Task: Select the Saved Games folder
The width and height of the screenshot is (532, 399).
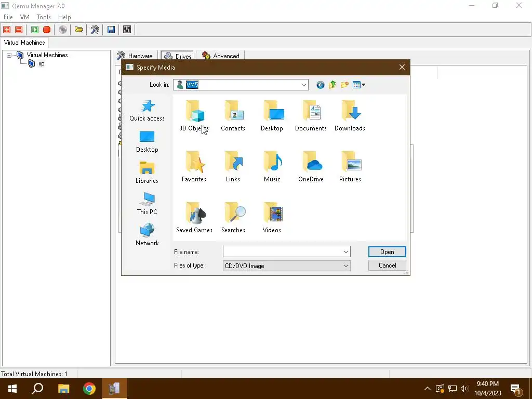Action: 194,218
